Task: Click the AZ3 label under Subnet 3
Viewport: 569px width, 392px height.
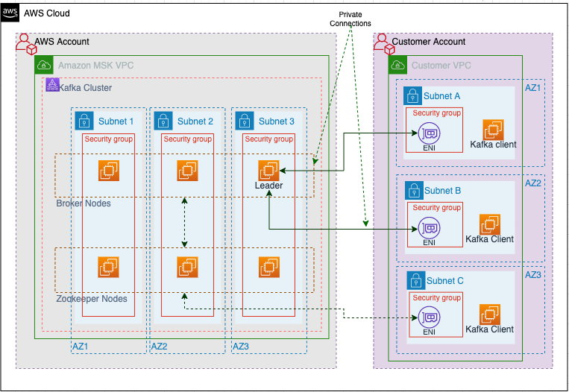Action: 241,347
